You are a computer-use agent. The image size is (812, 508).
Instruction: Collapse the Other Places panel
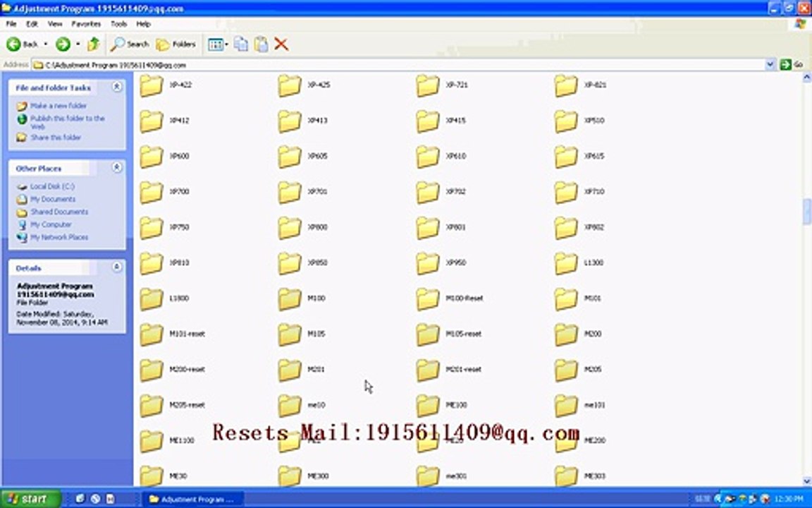tap(117, 167)
